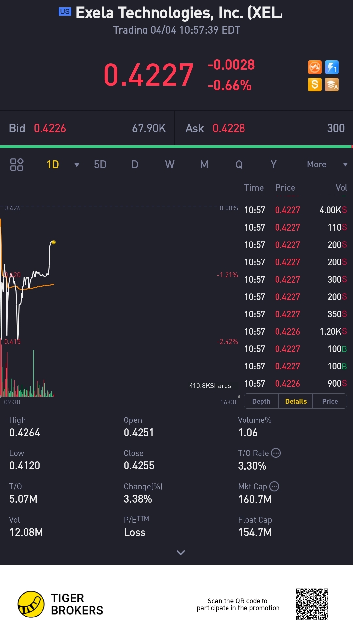
Task: Tap the tan stacked-layers icon
Action: 332,84
